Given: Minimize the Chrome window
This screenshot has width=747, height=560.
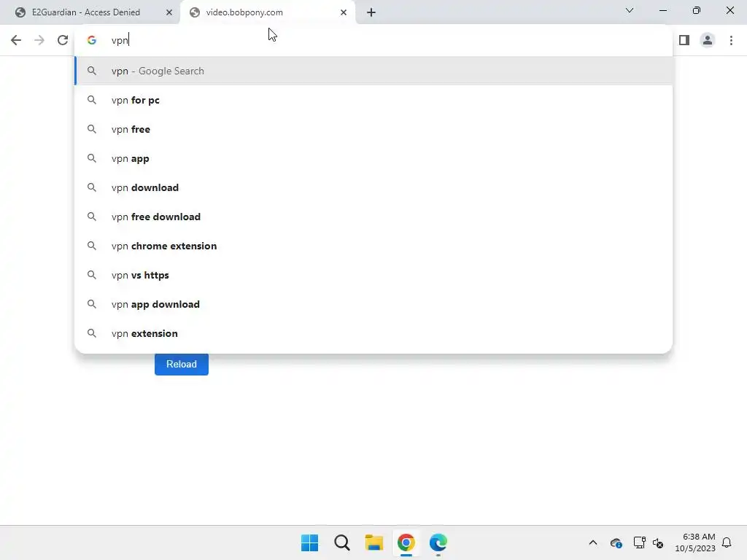Looking at the screenshot, I should pos(663,10).
